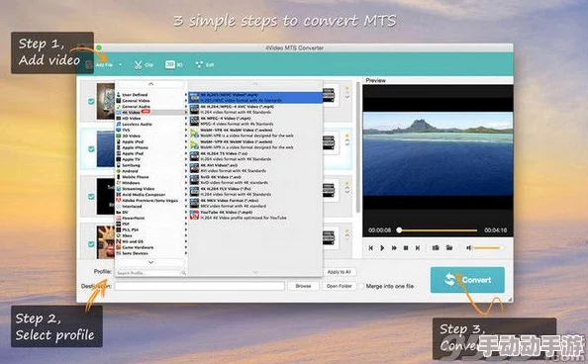Take a snapshot with camera icon
Image resolution: width=588 pixels, height=364 pixels.
[436, 248]
